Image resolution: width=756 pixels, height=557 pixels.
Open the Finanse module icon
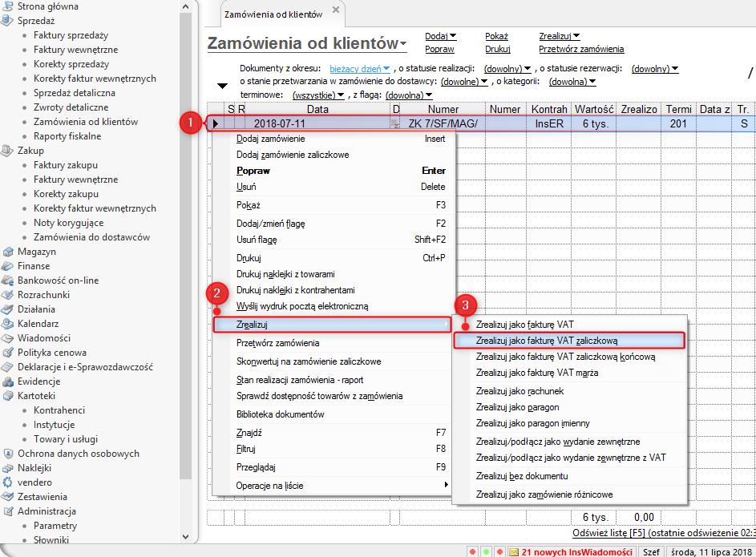tap(8, 266)
